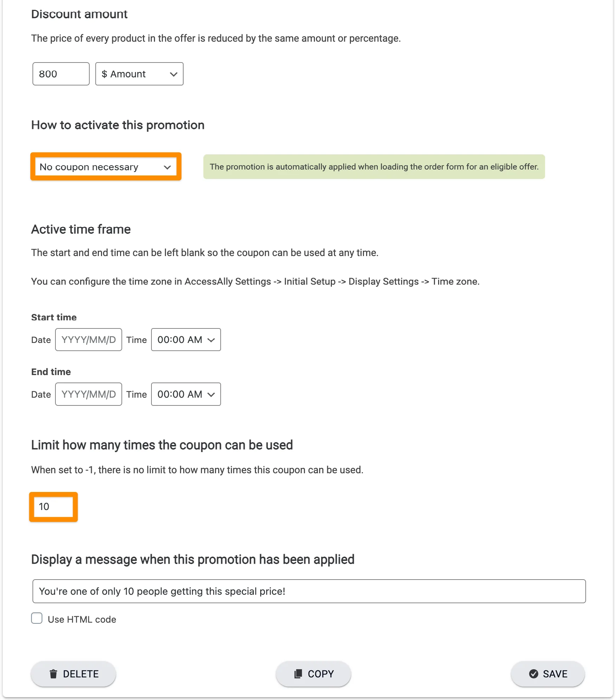615x700 pixels.
Task: Enable HTML formatting for the promotion message
Action: (x=37, y=618)
